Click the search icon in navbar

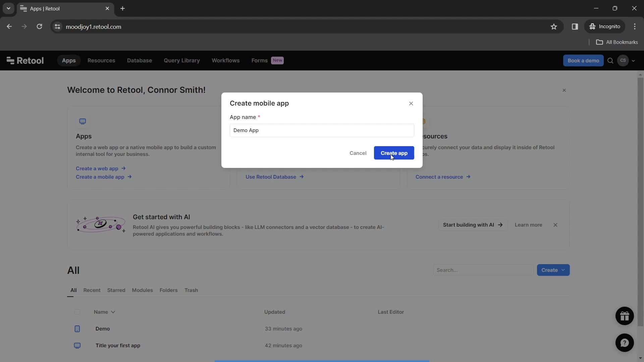[x=610, y=61]
